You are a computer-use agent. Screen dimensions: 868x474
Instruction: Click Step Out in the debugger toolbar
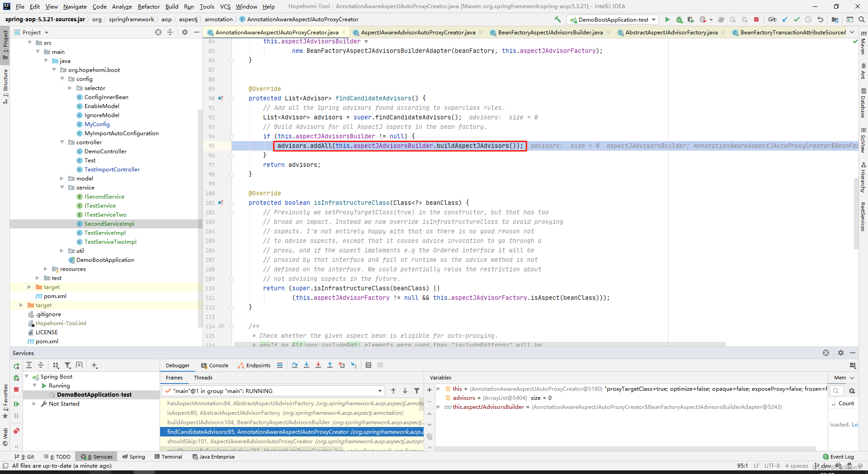pyautogui.click(x=330, y=365)
